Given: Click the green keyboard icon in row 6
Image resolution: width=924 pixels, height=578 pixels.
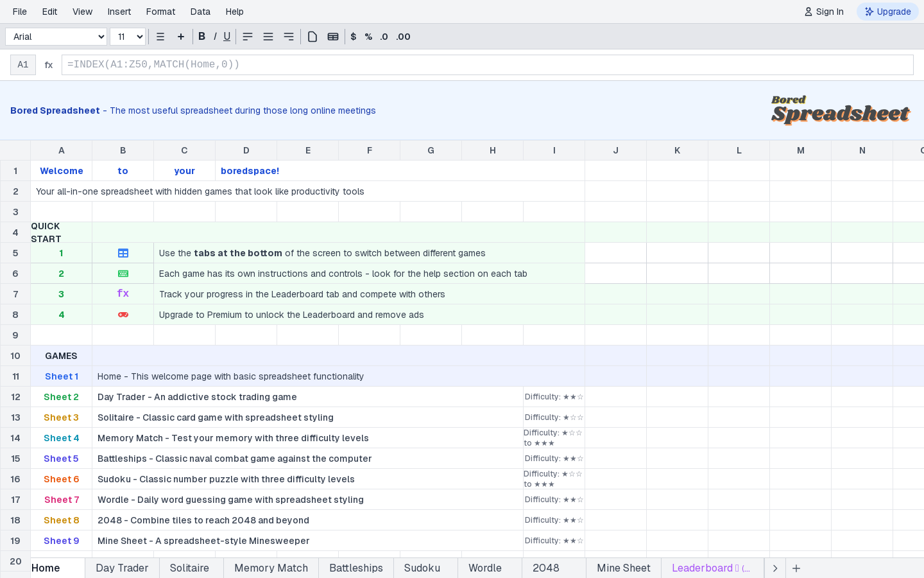Looking at the screenshot, I should pyautogui.click(x=123, y=274).
